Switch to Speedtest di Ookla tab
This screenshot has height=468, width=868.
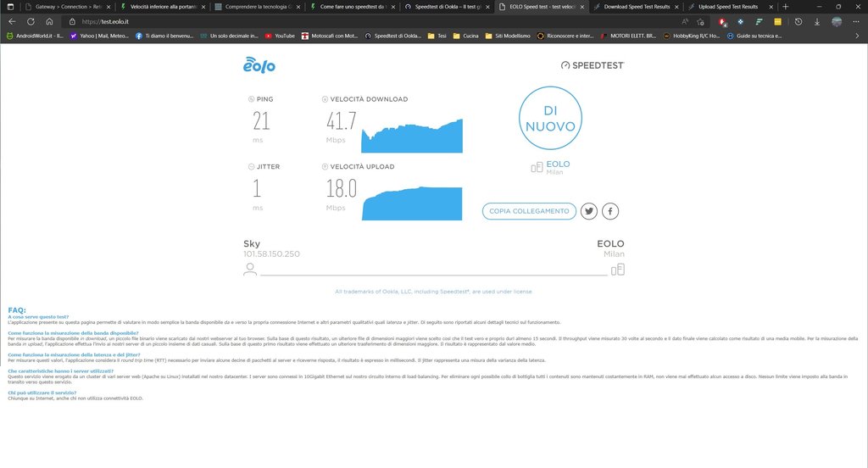448,7
